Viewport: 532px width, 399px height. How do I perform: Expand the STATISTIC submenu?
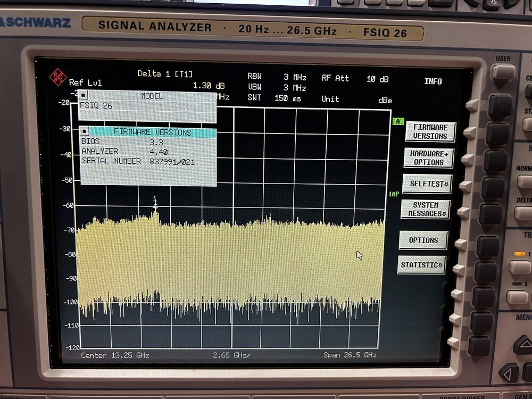pos(421,265)
